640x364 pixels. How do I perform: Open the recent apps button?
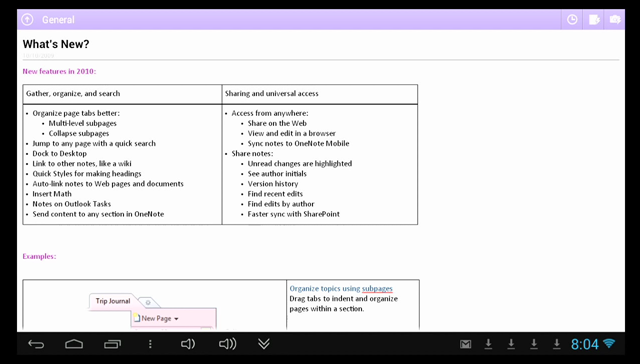[x=112, y=344]
